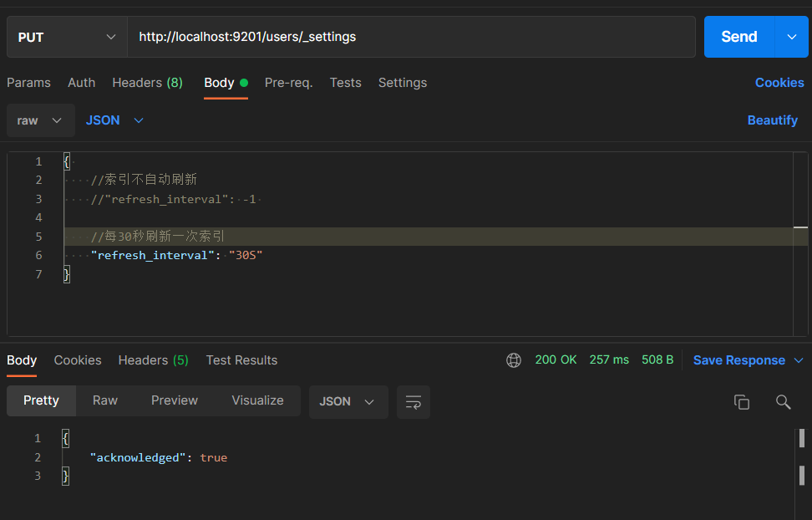Screen dimensions: 812x520
Task: Open the response Headers (5) tab
Action: (153, 360)
